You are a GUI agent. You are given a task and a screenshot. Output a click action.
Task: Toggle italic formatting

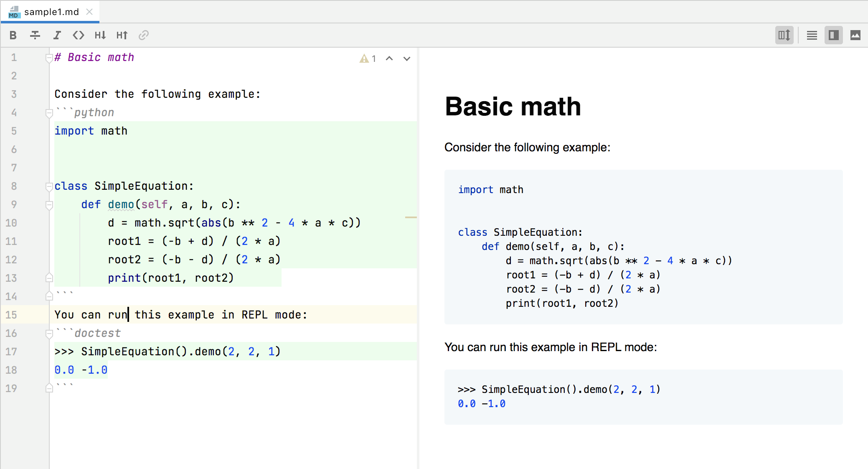(x=57, y=35)
